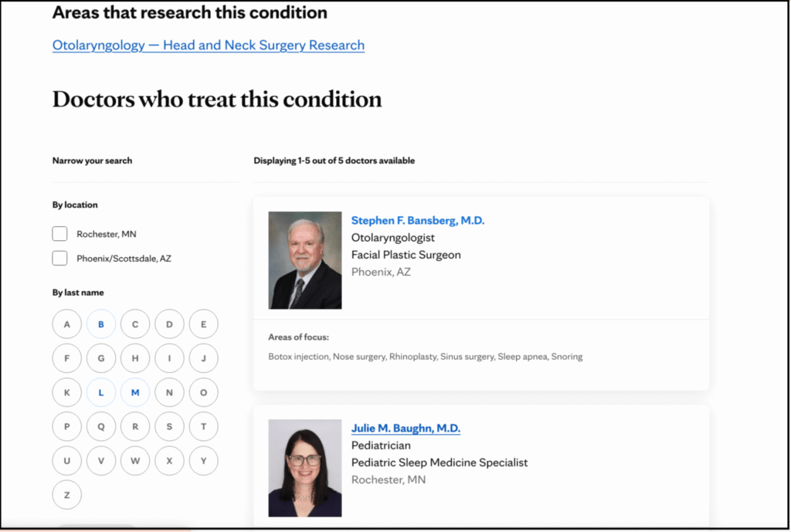791x532 pixels.
Task: Select the letter E name filter
Action: click(203, 324)
